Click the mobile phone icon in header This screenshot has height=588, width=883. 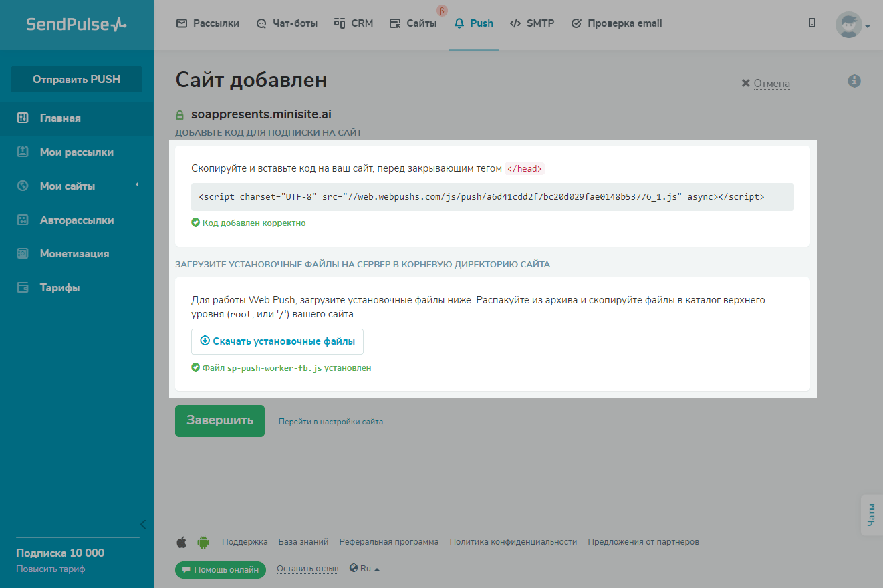[x=812, y=23]
